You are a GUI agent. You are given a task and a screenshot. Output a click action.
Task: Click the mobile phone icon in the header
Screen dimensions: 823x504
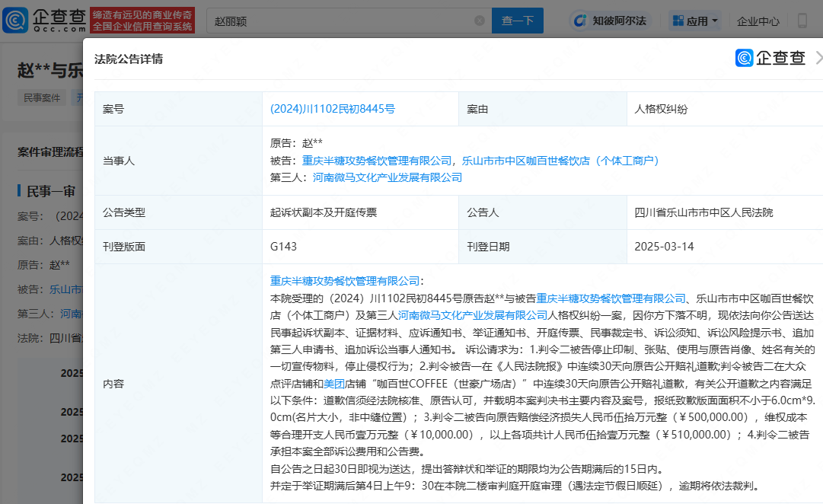click(802, 21)
